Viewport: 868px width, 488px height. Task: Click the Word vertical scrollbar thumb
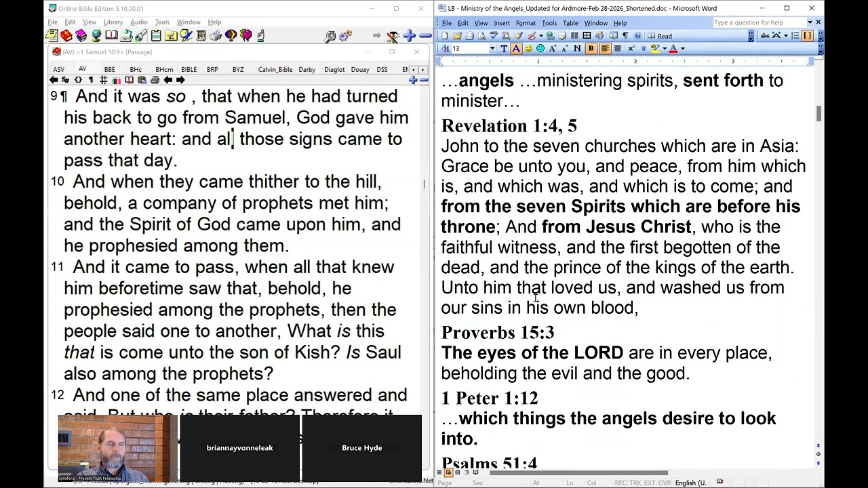pyautogui.click(x=818, y=114)
